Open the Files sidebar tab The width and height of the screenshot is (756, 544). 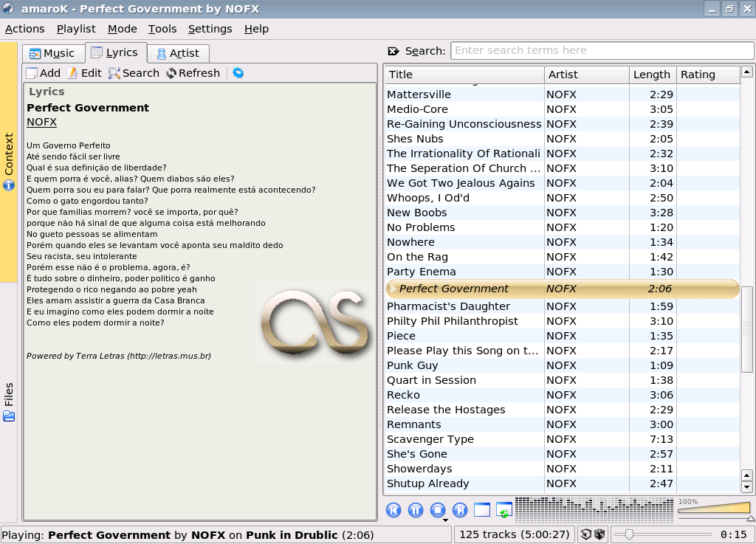[9, 402]
